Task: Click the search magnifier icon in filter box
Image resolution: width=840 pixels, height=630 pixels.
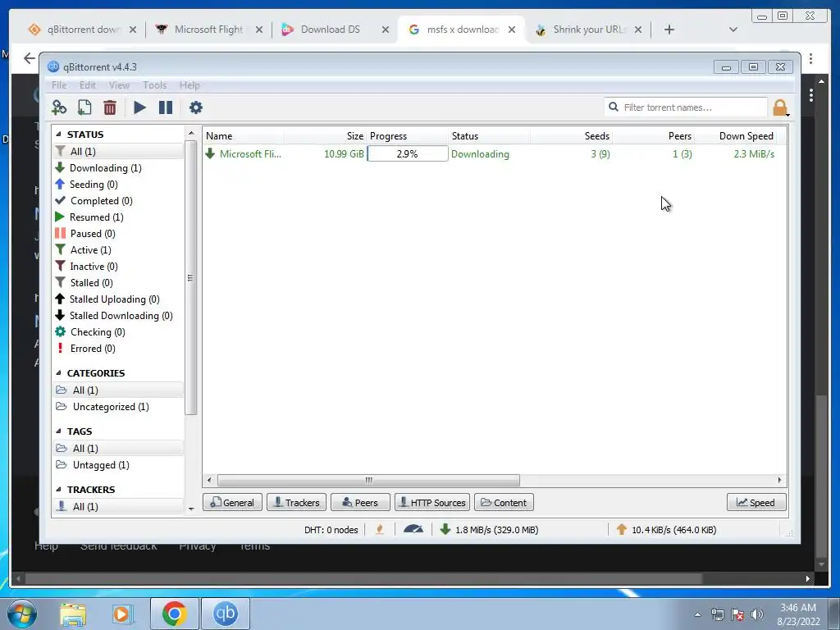Action: click(x=614, y=107)
